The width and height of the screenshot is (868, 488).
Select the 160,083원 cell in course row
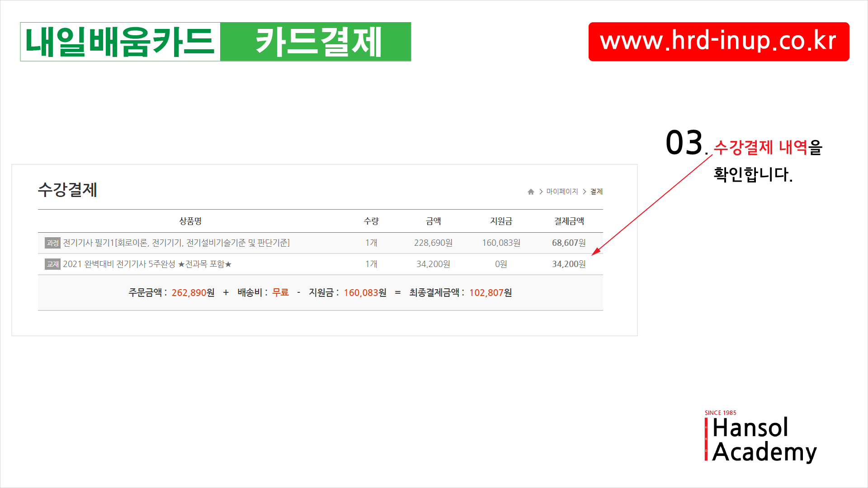pyautogui.click(x=501, y=243)
